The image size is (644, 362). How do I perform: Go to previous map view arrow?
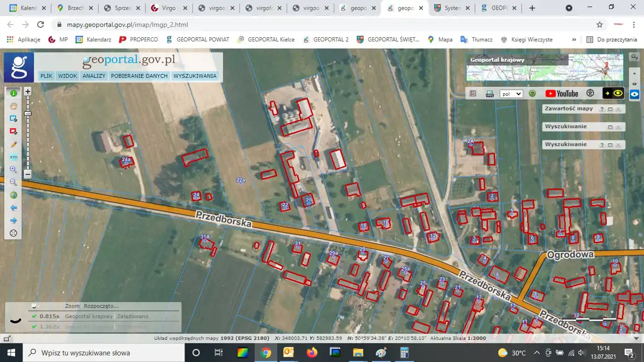click(14, 208)
